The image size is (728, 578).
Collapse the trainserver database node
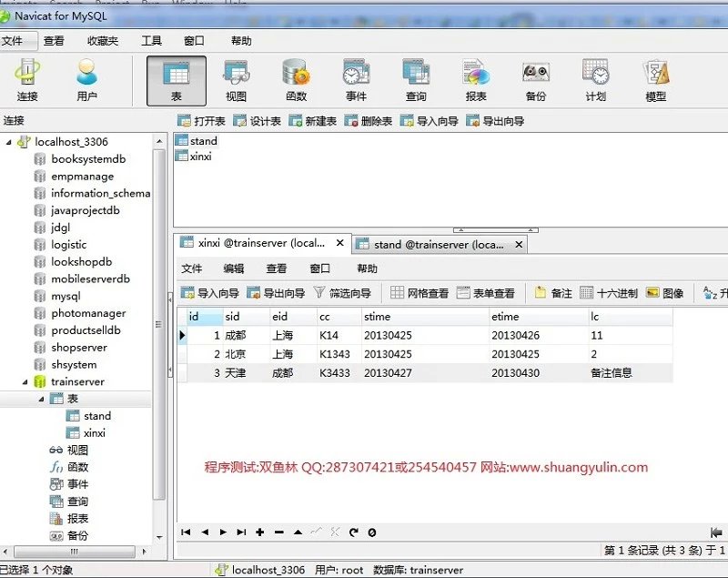tap(25, 382)
